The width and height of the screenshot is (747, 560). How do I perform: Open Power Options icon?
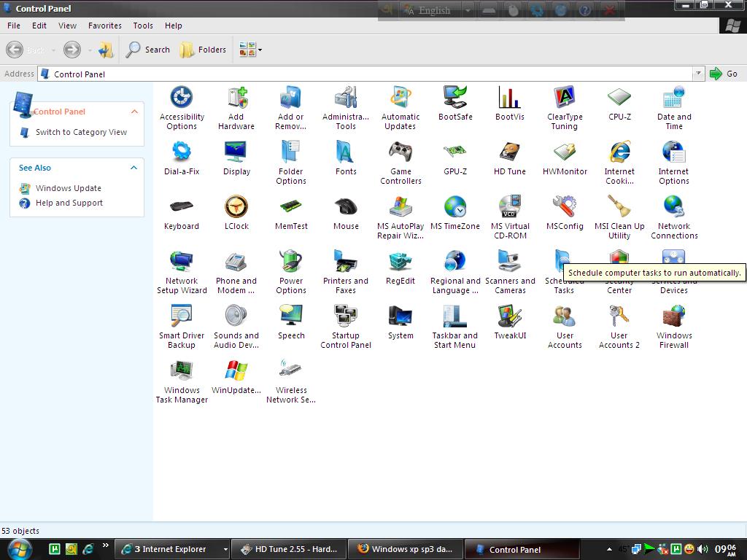click(290, 262)
